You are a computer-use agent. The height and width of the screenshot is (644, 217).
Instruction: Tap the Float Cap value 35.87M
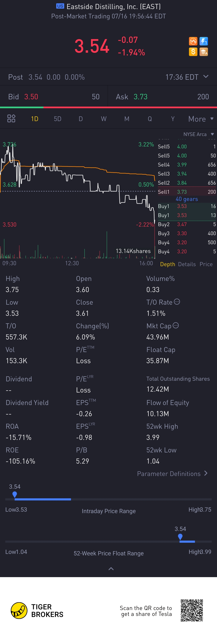pos(158,361)
